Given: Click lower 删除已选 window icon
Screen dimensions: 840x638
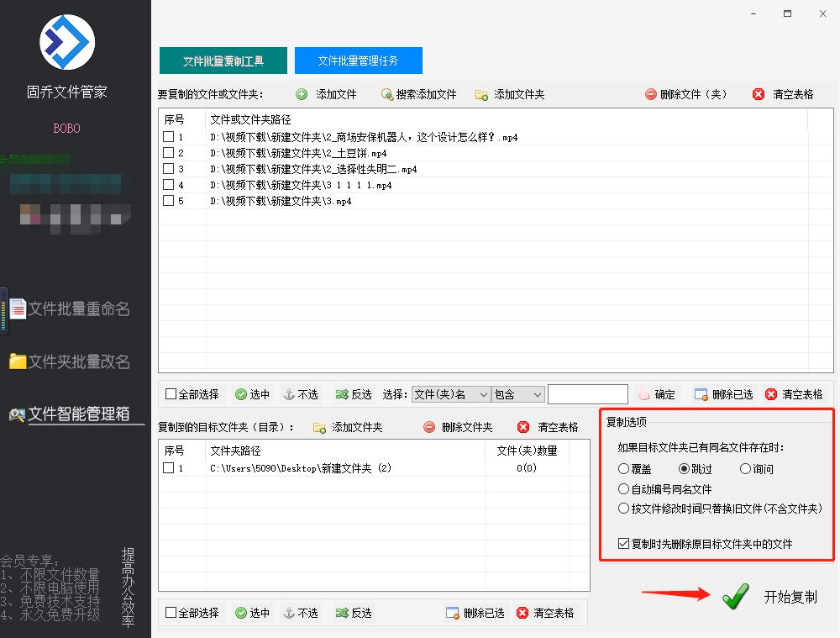Looking at the screenshot, I should pos(453,613).
